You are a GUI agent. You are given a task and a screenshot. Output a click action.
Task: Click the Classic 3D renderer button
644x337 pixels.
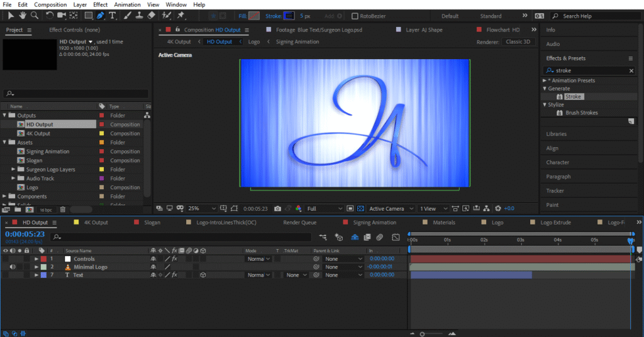[519, 41]
